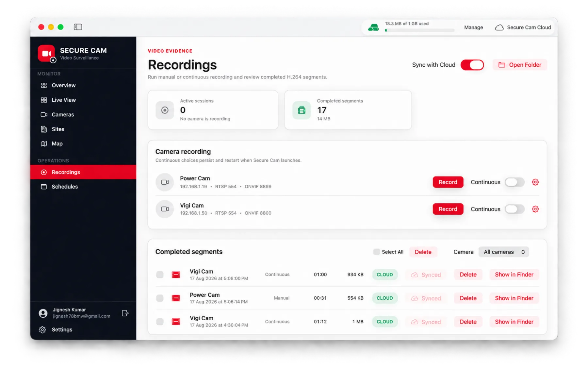Click the Jignesh Kumar profile avatar
This screenshot has height=368, width=588.
pos(43,313)
